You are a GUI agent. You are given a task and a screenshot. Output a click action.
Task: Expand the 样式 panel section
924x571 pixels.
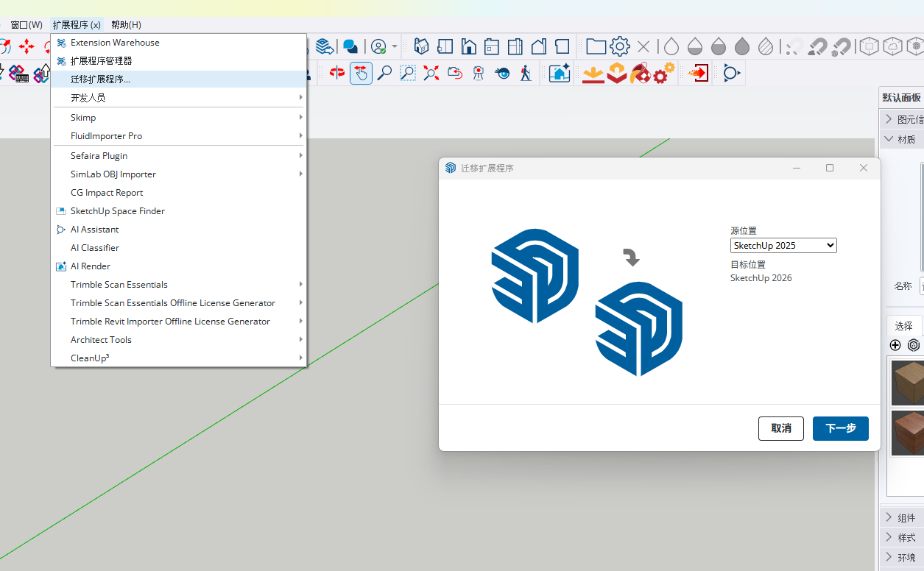[902, 537]
